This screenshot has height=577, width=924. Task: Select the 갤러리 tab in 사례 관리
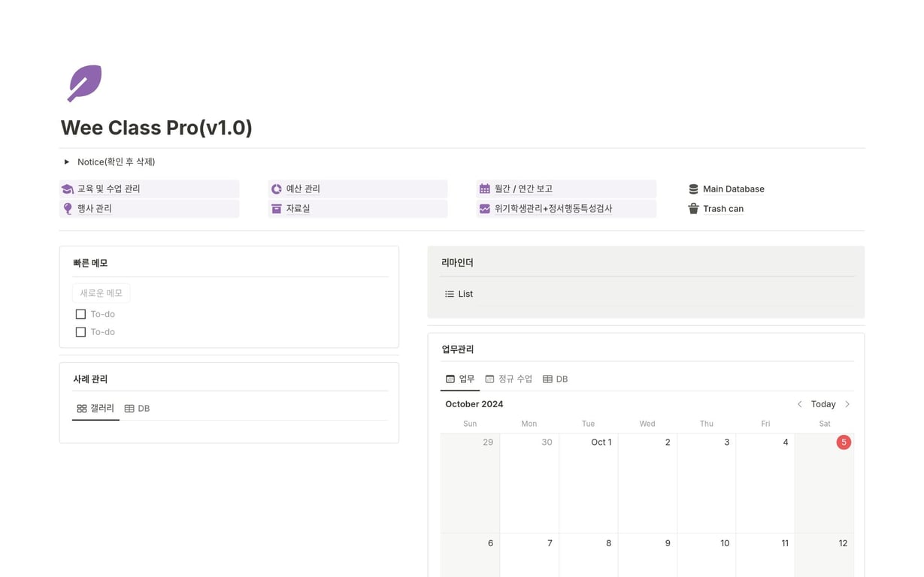pyautogui.click(x=95, y=409)
